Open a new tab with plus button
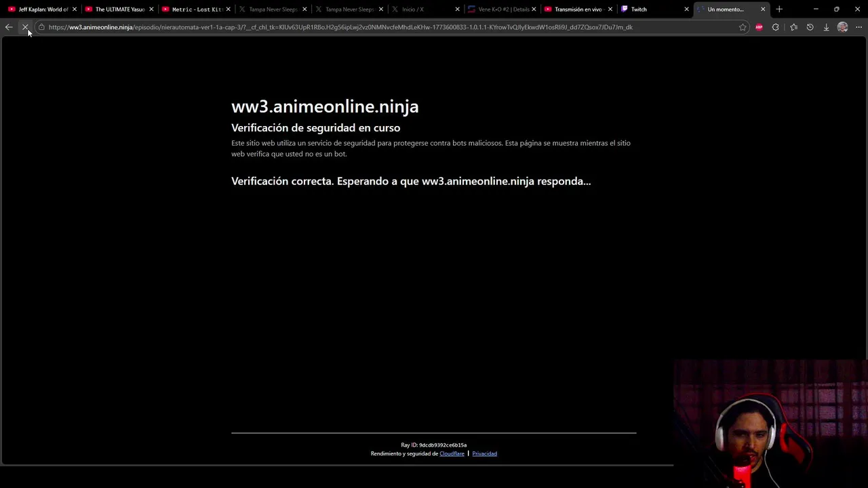Viewport: 868px width, 488px height. (x=779, y=9)
